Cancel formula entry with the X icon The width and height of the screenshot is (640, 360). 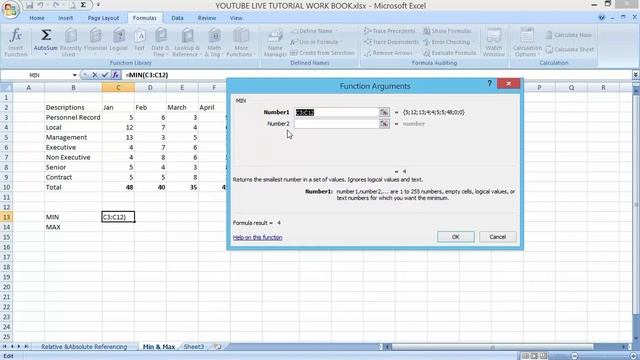[x=95, y=75]
